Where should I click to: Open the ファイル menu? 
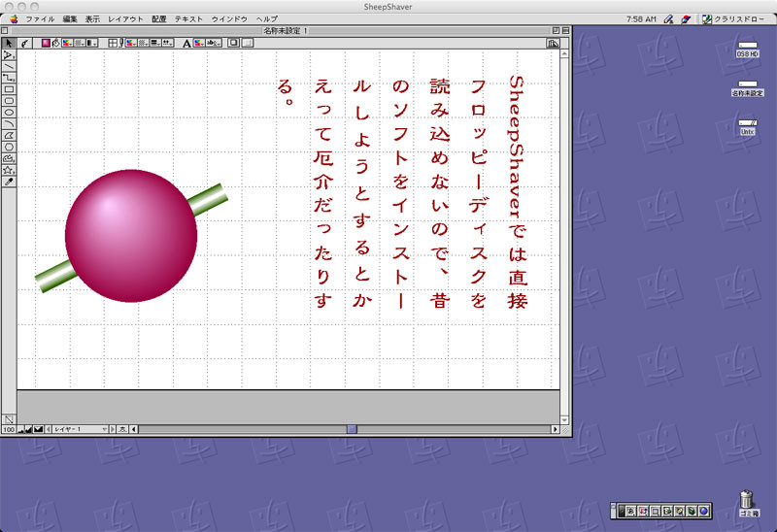tap(40, 18)
